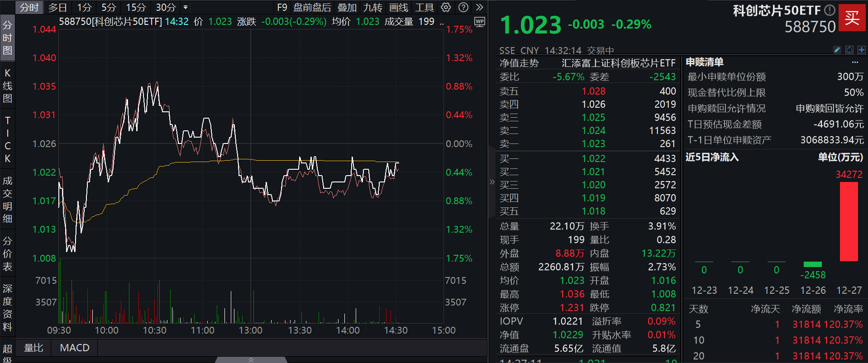Open the ETF info exclamation icon
Image resolution: width=868 pixels, height=363 pixels.
point(830,10)
